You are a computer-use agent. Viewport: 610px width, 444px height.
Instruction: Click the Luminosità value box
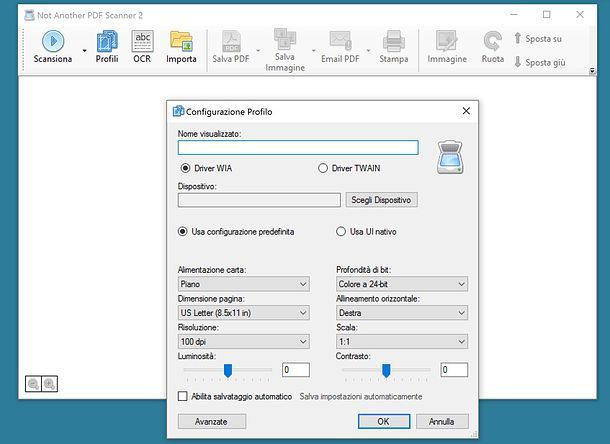pyautogui.click(x=296, y=370)
